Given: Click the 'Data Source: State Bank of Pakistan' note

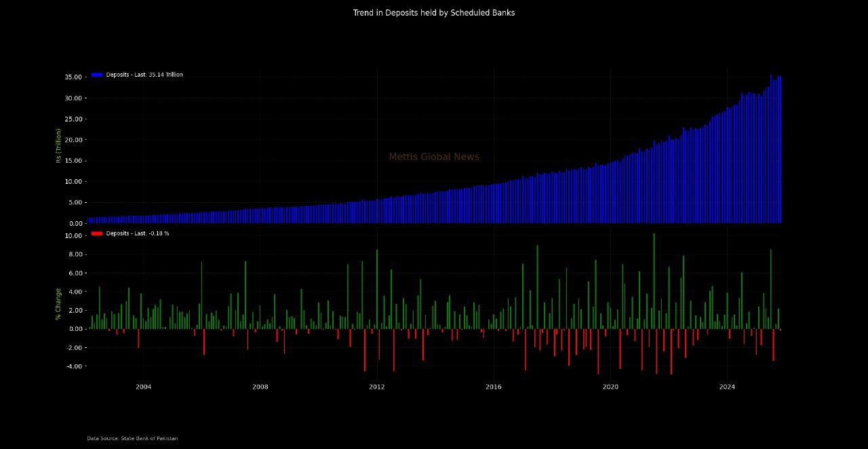Looking at the screenshot, I should tap(132, 438).
